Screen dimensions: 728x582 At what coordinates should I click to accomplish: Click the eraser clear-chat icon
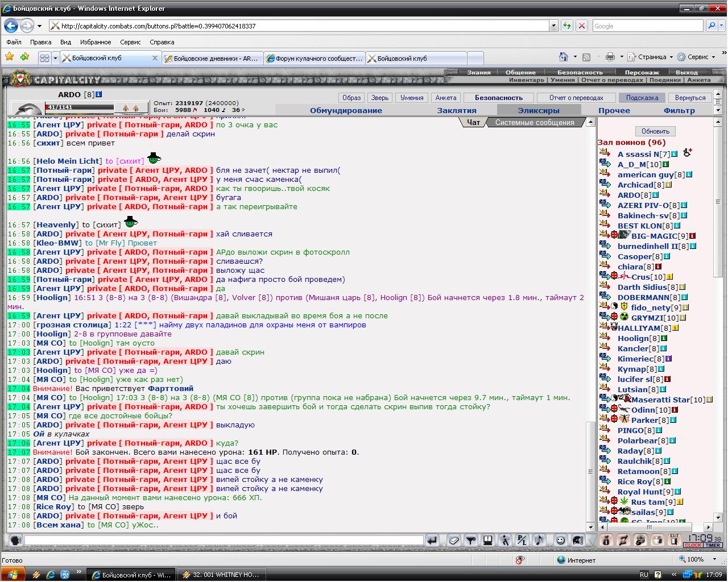[x=453, y=540]
